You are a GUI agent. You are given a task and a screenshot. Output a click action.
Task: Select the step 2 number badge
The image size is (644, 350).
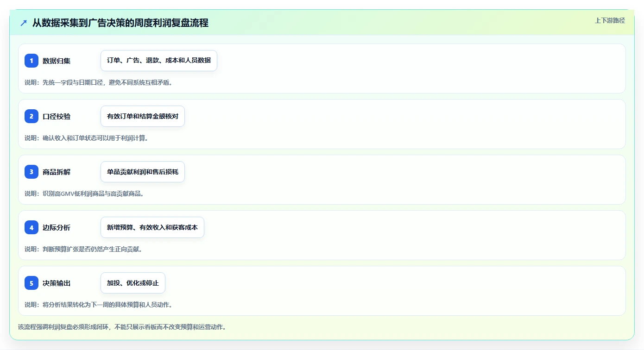pyautogui.click(x=32, y=116)
